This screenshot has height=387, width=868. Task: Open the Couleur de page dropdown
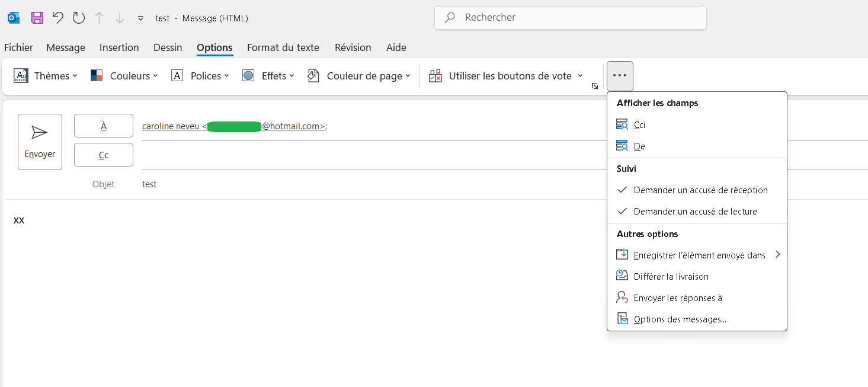359,76
